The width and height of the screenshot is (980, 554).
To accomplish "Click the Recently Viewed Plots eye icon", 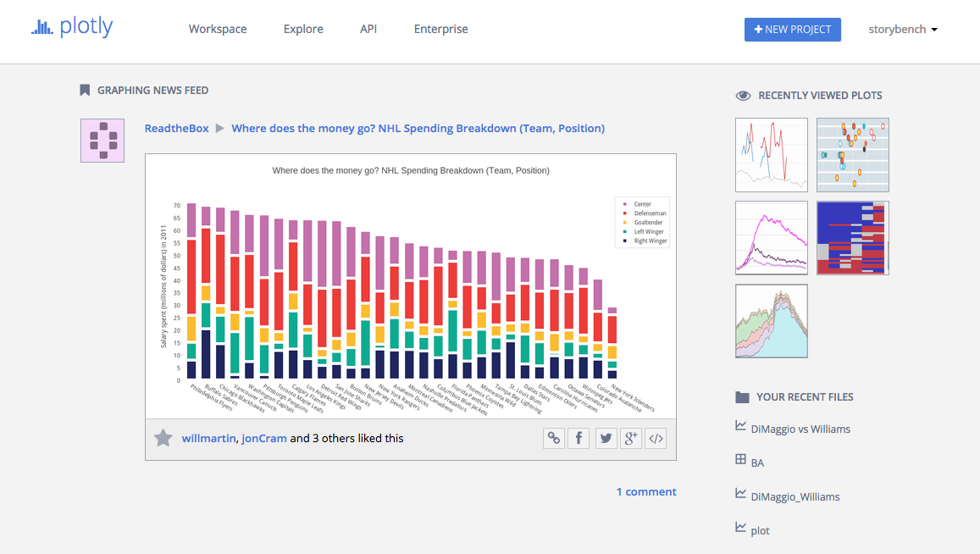I will point(744,95).
